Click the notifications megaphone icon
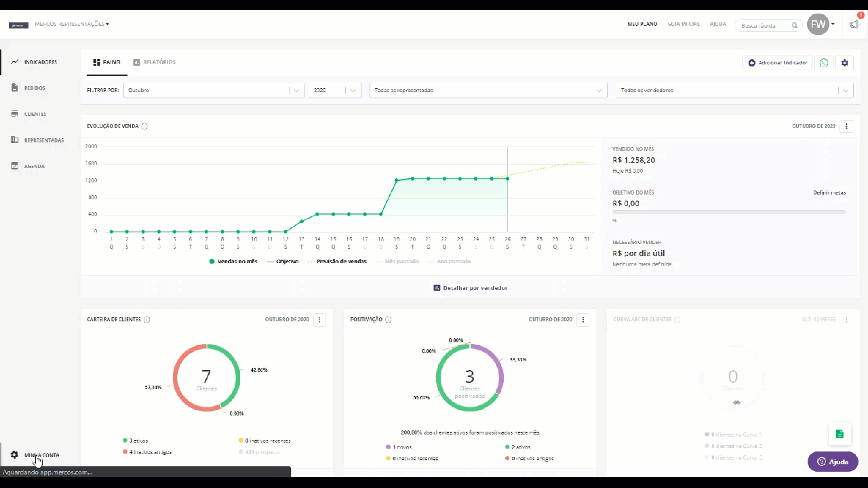The height and width of the screenshot is (488, 868). click(x=854, y=24)
